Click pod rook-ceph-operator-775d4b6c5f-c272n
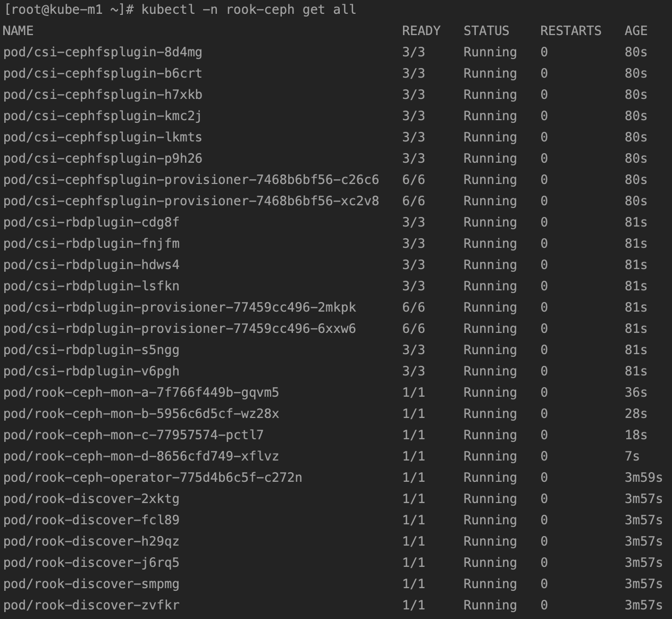Image resolution: width=672 pixels, height=619 pixels. click(153, 478)
